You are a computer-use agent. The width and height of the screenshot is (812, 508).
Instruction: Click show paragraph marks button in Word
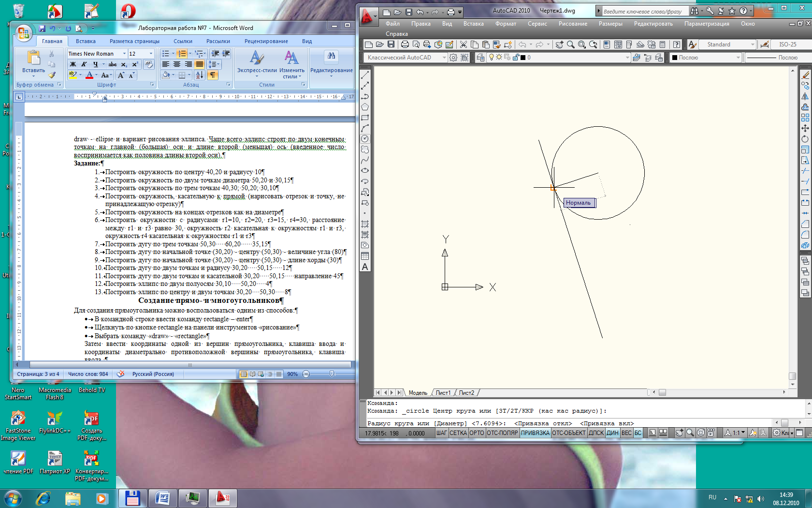pyautogui.click(x=213, y=75)
